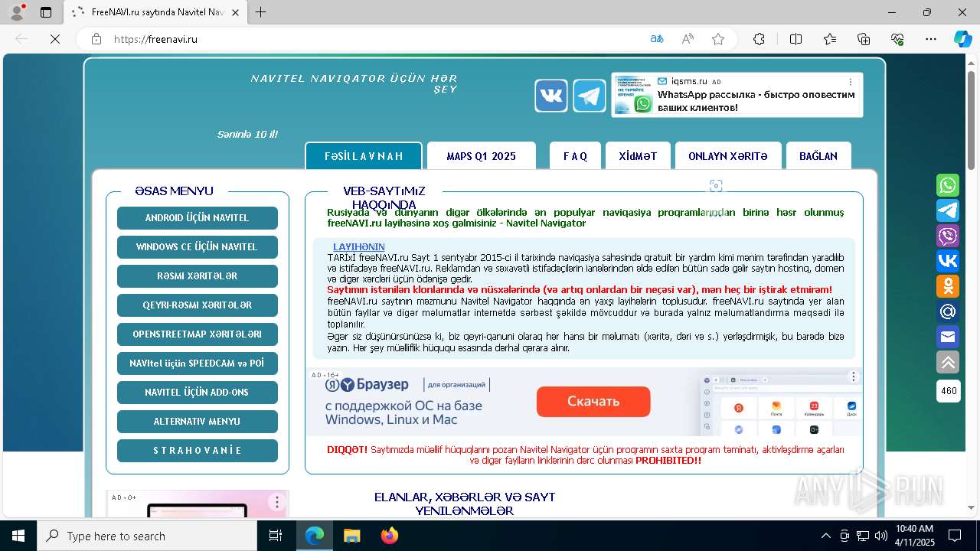The image size is (980, 551).
Task: Open S T R A H O V A N İ E item
Action: point(198,451)
